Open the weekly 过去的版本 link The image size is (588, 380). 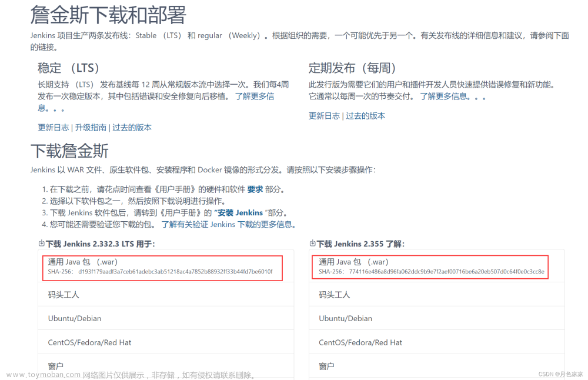point(365,116)
